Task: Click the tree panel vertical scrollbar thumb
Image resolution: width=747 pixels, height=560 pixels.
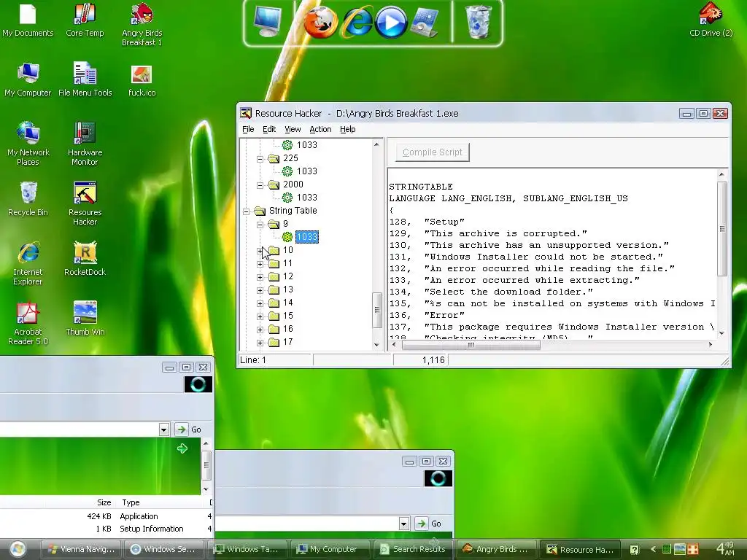Action: click(x=377, y=310)
